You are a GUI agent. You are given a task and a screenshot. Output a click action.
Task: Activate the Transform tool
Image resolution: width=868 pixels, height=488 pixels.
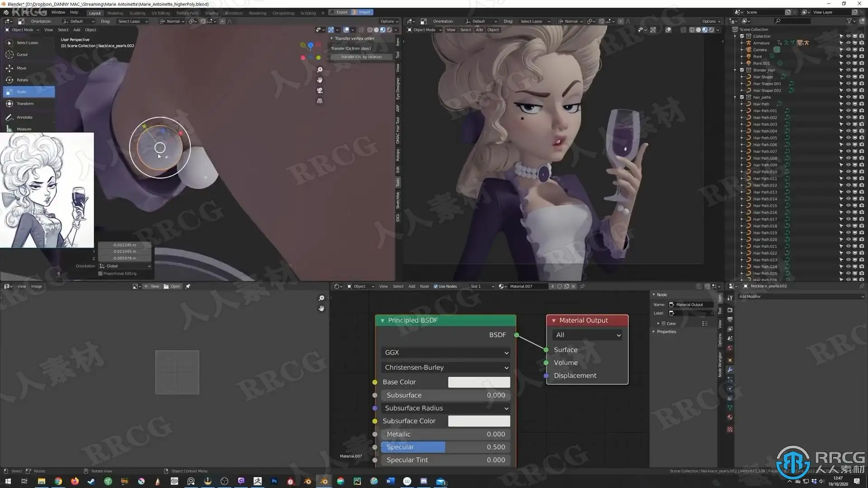[x=29, y=104]
